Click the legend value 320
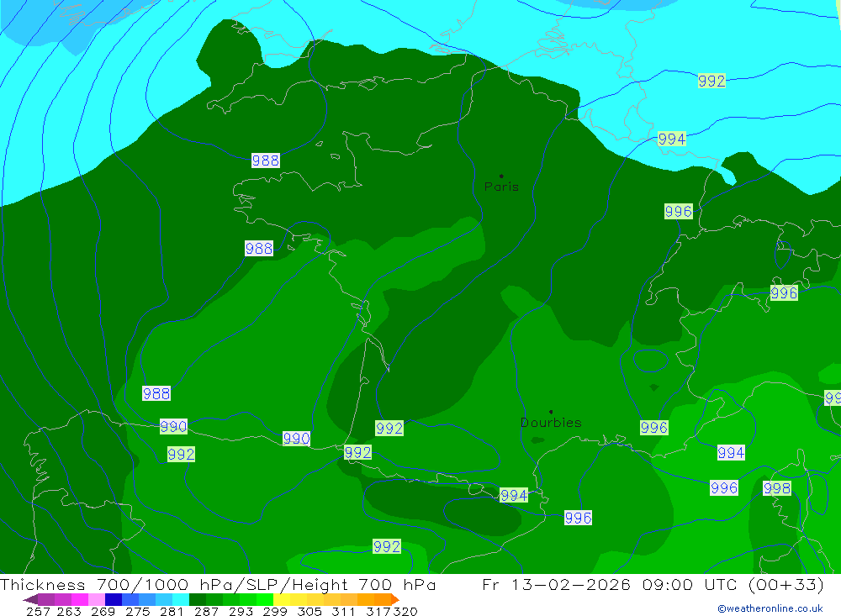Screen dimensions: 841x616 point(405,611)
